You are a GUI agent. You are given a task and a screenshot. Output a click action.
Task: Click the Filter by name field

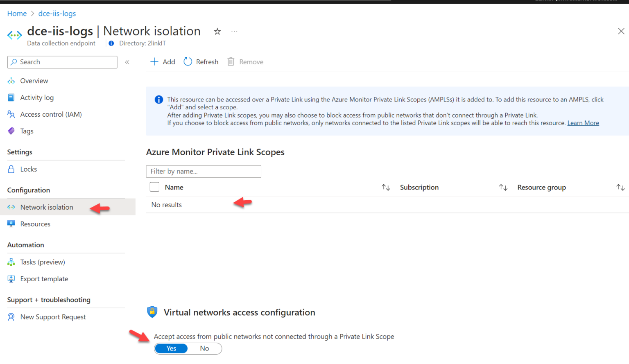tap(204, 171)
